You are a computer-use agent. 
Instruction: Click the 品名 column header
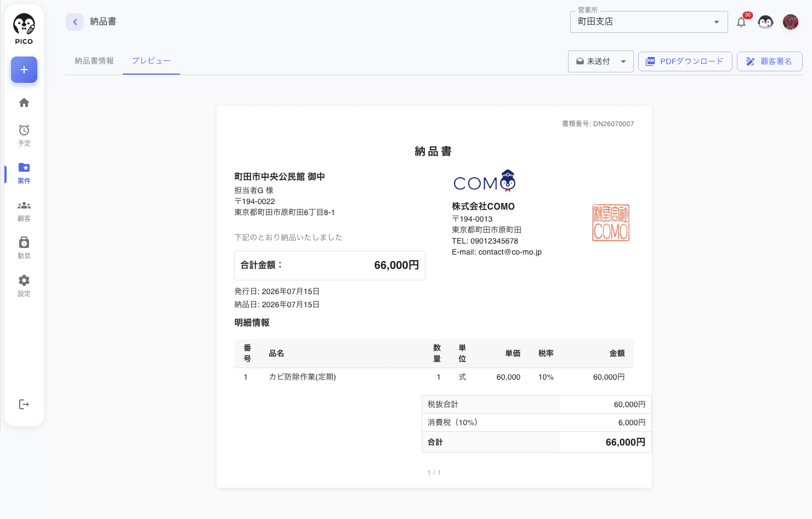(x=276, y=353)
